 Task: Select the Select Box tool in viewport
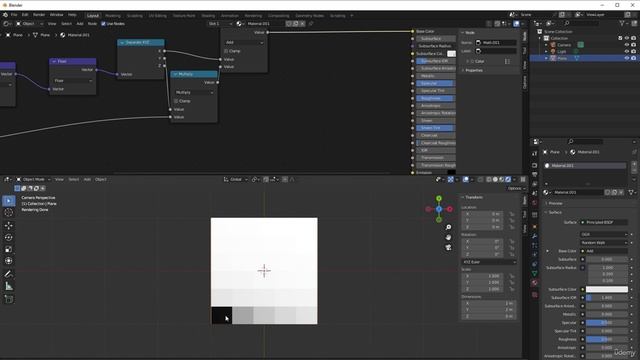click(x=9, y=201)
